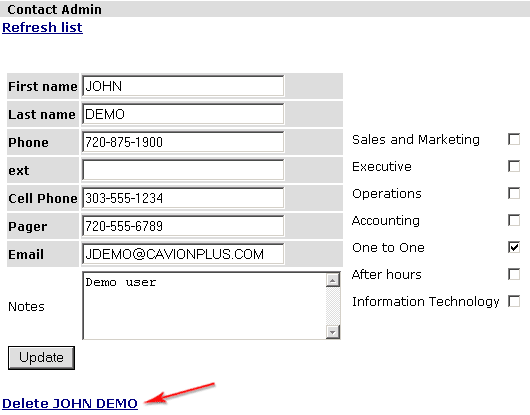Uncheck the One to One checkbox

tap(514, 247)
